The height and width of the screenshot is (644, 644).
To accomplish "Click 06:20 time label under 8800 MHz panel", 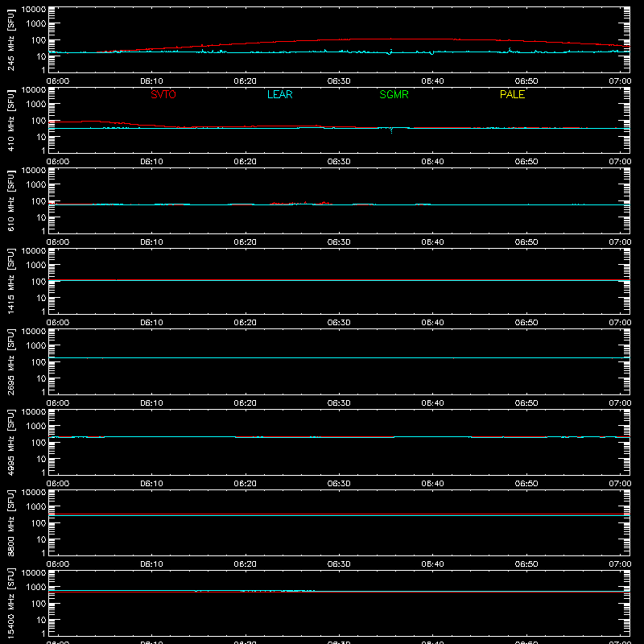I will pos(246,564).
